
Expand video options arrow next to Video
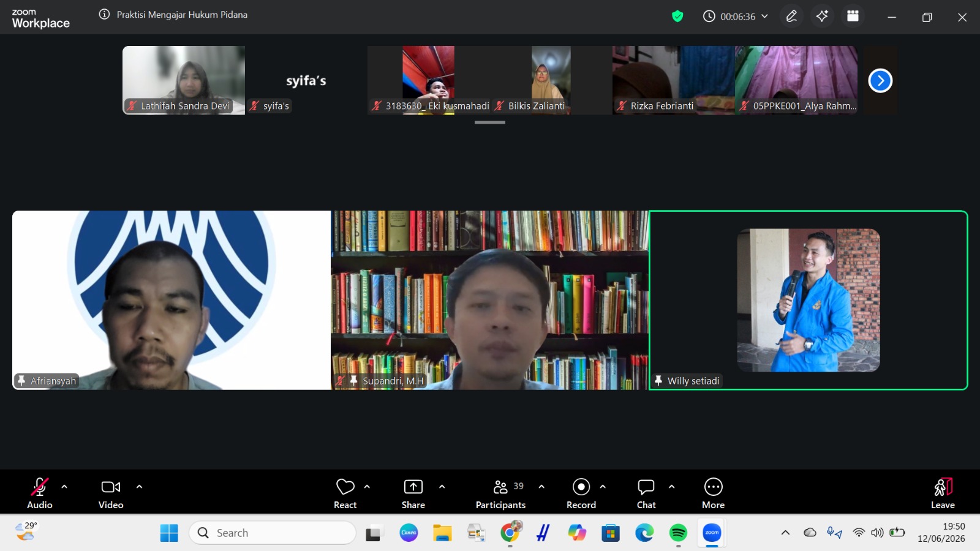pos(139,487)
